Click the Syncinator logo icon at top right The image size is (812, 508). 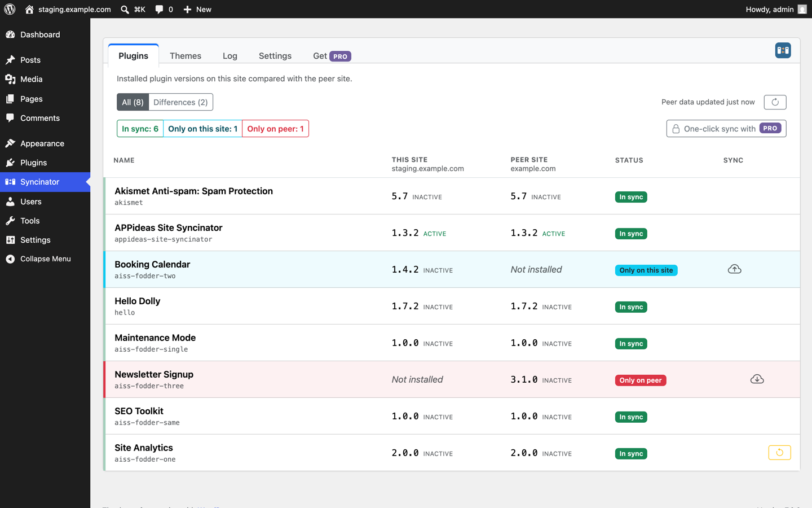(783, 51)
